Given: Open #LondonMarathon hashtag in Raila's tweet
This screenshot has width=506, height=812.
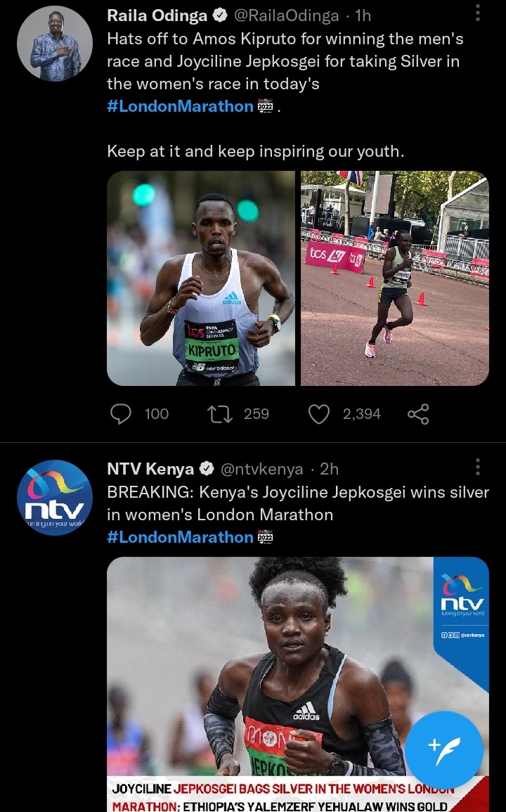Looking at the screenshot, I should [x=180, y=106].
